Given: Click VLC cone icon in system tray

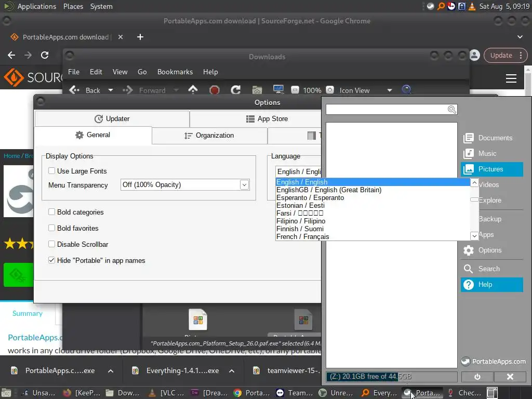Looking at the screenshot, I should pos(472,6).
